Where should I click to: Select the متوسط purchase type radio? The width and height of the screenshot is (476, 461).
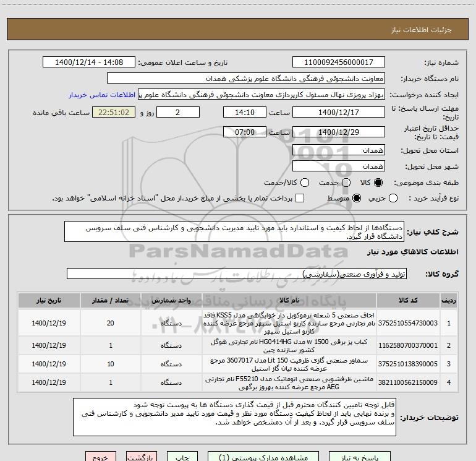click(357, 199)
